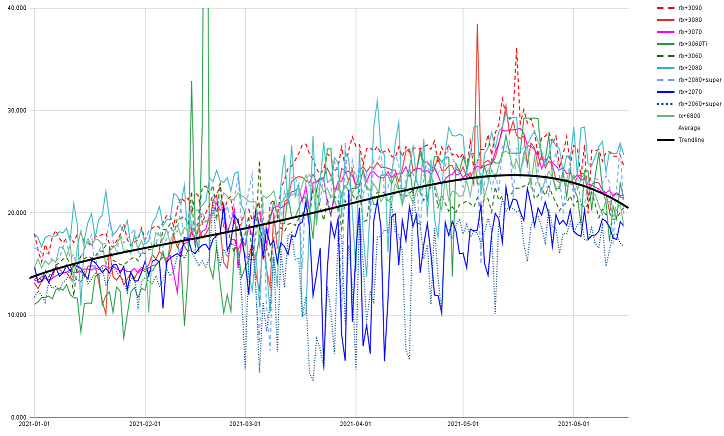Click the 2021-01-01 x-axis label
Image resolution: width=724 pixels, height=436 pixels.
click(x=34, y=424)
